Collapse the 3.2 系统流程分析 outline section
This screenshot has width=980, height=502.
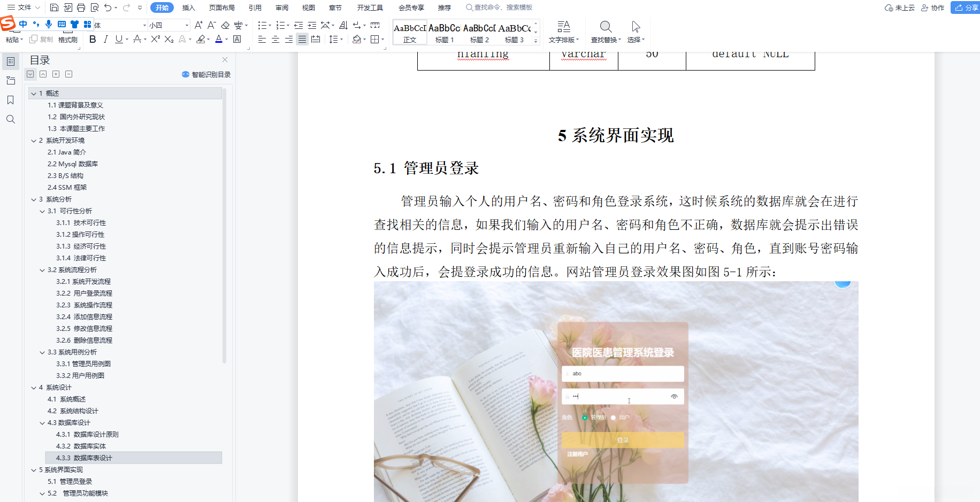click(42, 270)
